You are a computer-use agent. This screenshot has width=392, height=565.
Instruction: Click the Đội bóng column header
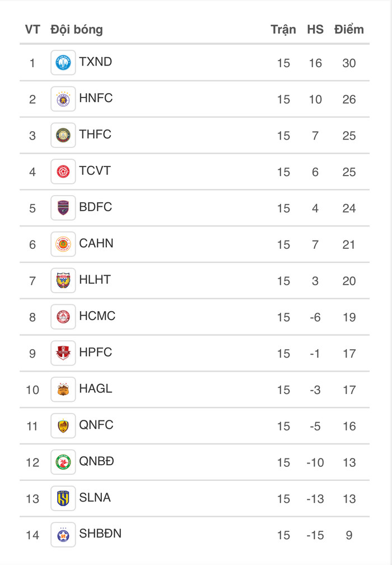click(x=77, y=29)
